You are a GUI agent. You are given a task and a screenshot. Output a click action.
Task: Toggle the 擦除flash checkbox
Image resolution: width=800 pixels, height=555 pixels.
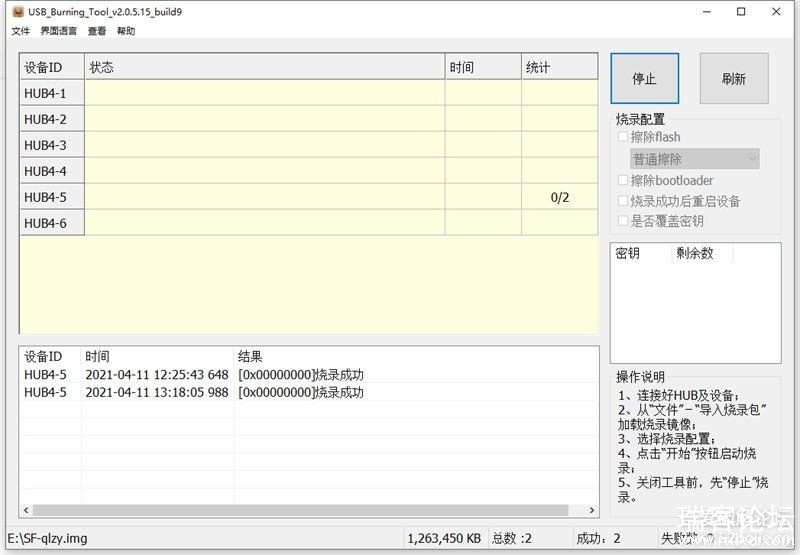(x=624, y=137)
